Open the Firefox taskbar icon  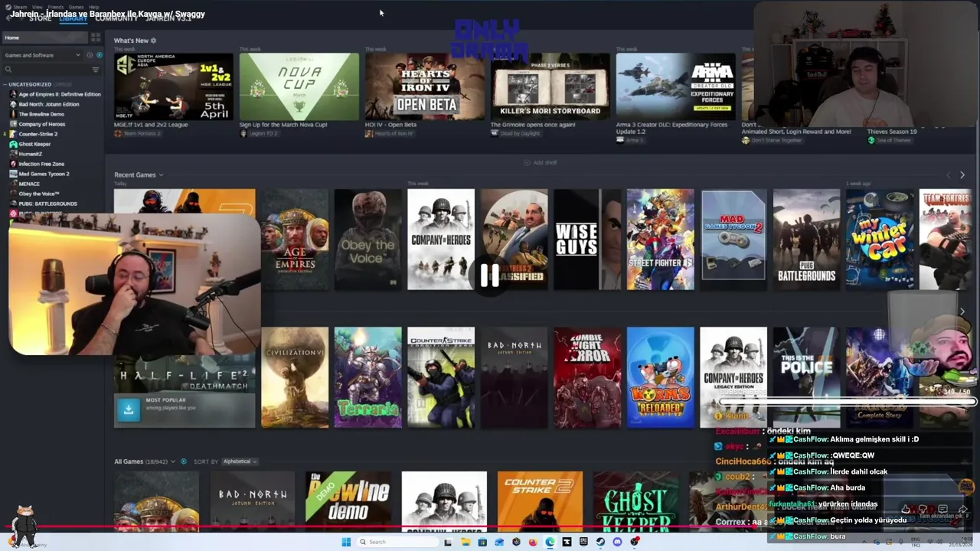coord(533,542)
